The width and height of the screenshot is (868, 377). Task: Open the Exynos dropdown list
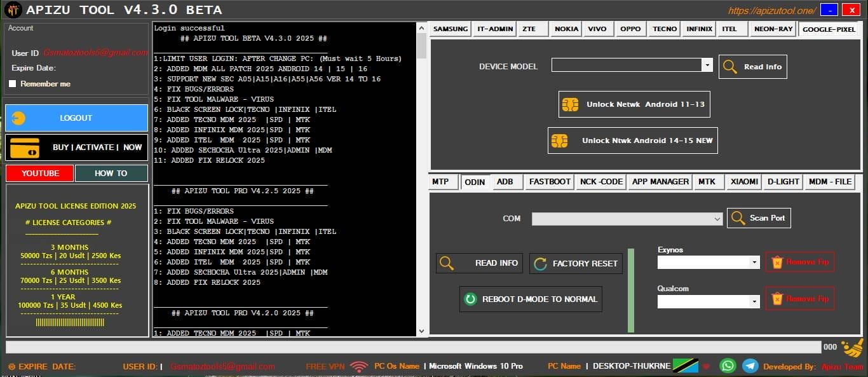click(754, 262)
